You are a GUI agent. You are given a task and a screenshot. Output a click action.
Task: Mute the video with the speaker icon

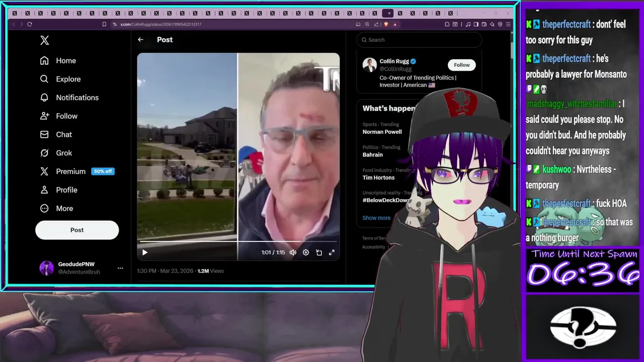(293, 252)
